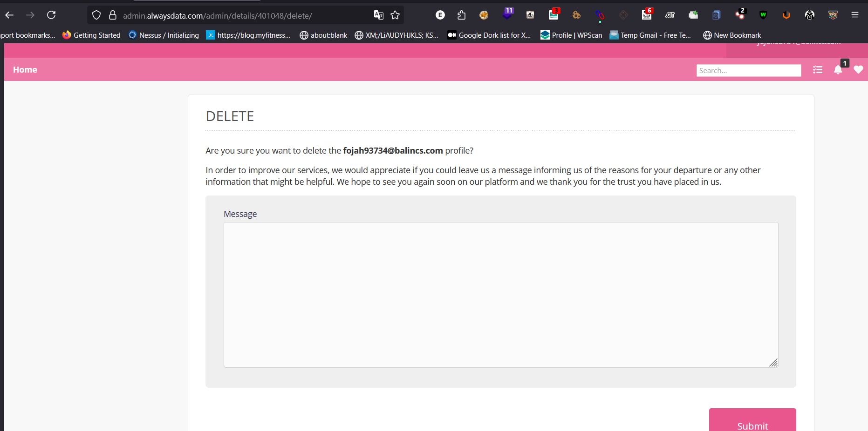868x431 pixels.
Task: Open the browser extensions puzzle-piece menu
Action: 461,15
